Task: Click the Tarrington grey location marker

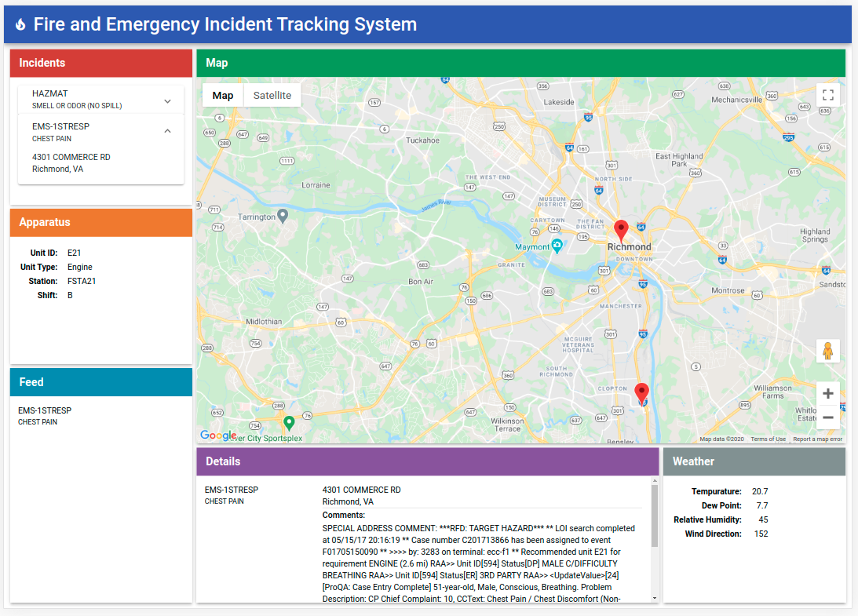Action: [283, 216]
